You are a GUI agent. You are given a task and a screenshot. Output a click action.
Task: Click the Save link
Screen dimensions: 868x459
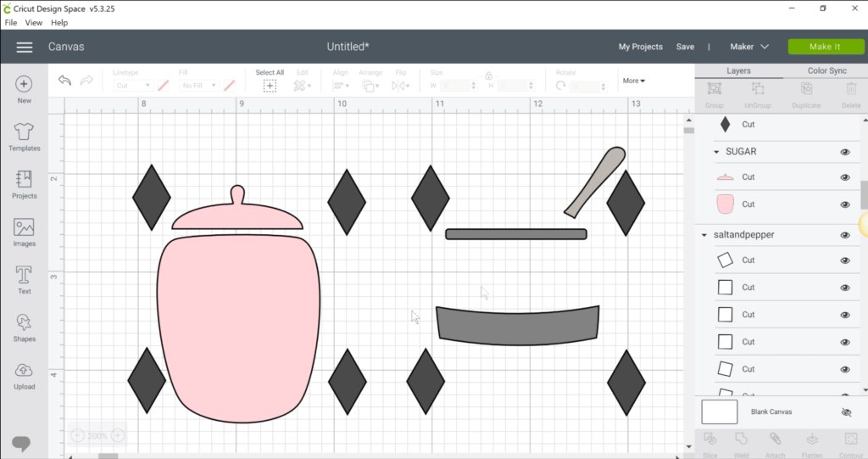click(685, 47)
